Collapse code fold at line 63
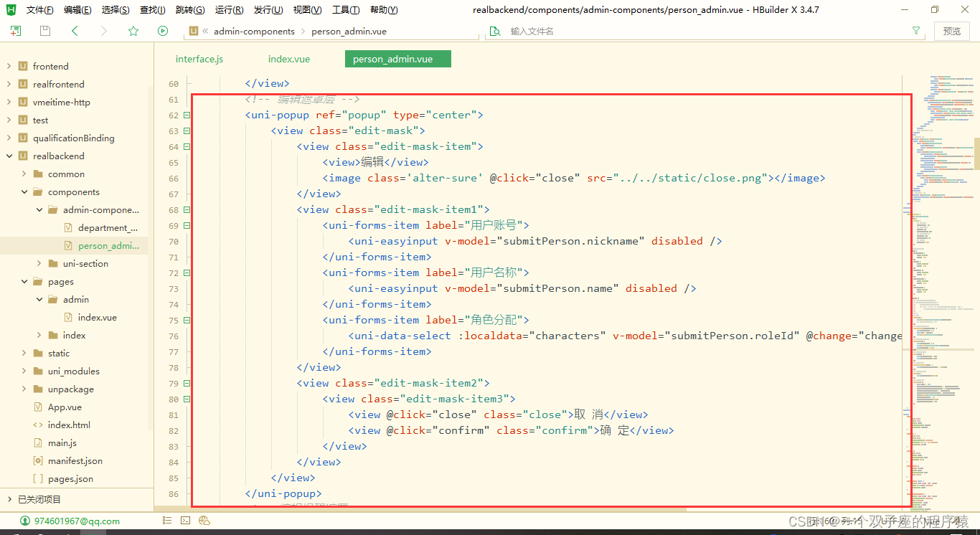This screenshot has width=980, height=535. pyautogui.click(x=187, y=131)
